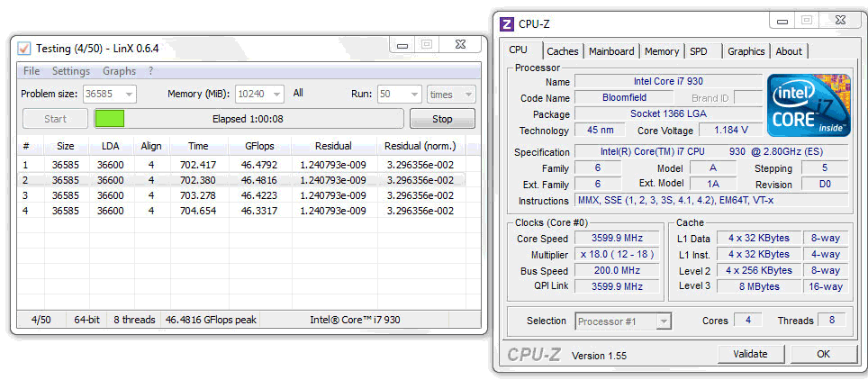Click the 45 nm technology field
Viewport: 868px width, 380px height.
click(600, 131)
